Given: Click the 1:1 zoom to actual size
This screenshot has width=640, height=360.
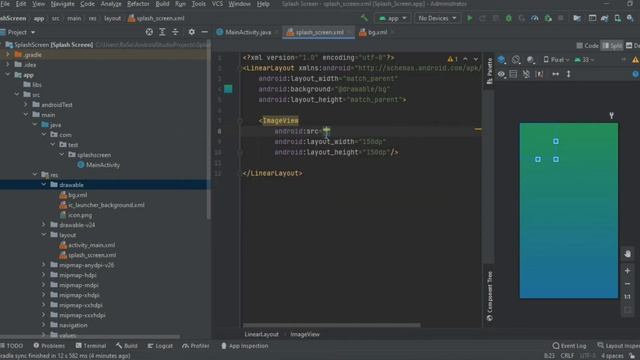Looking at the screenshot, I should (x=628, y=297).
